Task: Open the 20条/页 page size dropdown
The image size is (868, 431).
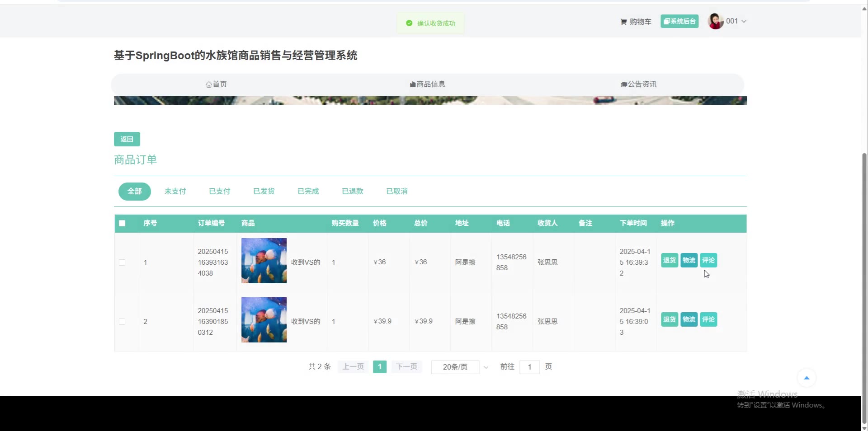Action: (x=460, y=367)
